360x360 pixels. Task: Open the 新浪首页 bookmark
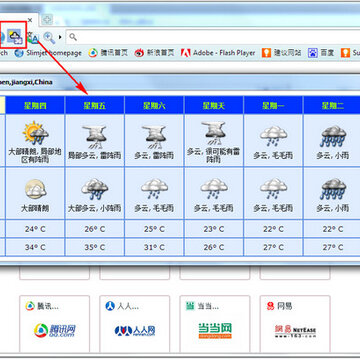pyautogui.click(x=154, y=53)
